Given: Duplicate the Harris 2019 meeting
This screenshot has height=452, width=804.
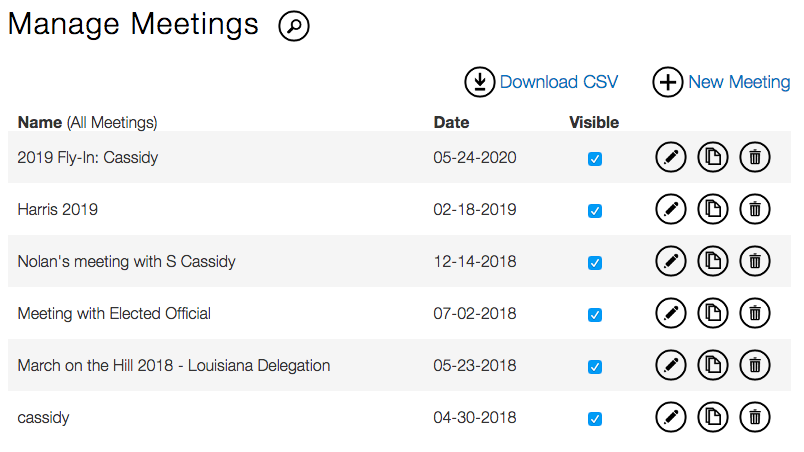Looking at the screenshot, I should pos(713,210).
